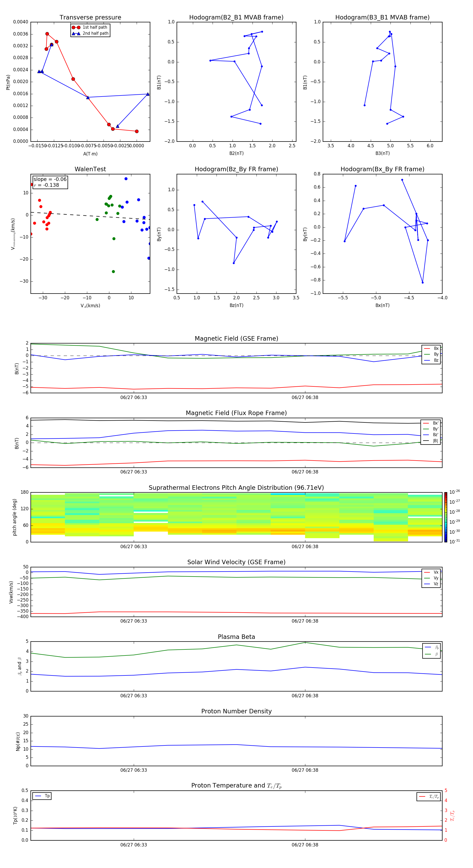Click the "A(T·m)" axis label
Viewport: 473px width, 868px height.
(x=90, y=154)
